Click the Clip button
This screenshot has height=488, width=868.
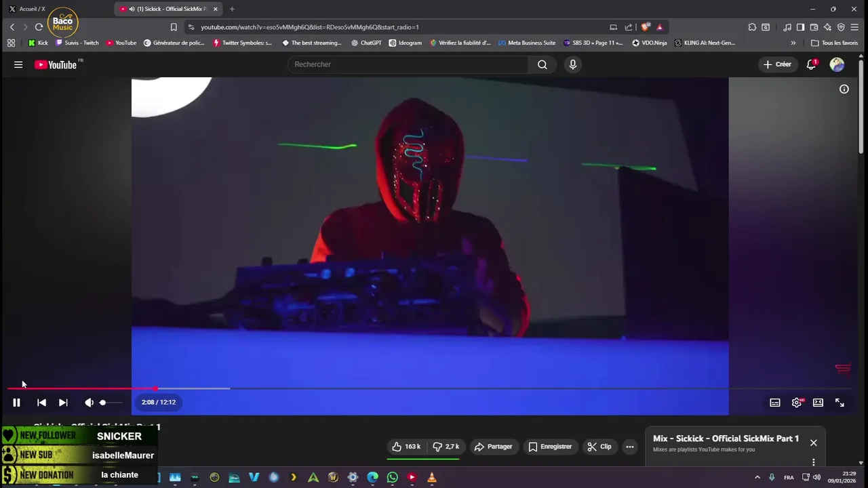pos(599,447)
